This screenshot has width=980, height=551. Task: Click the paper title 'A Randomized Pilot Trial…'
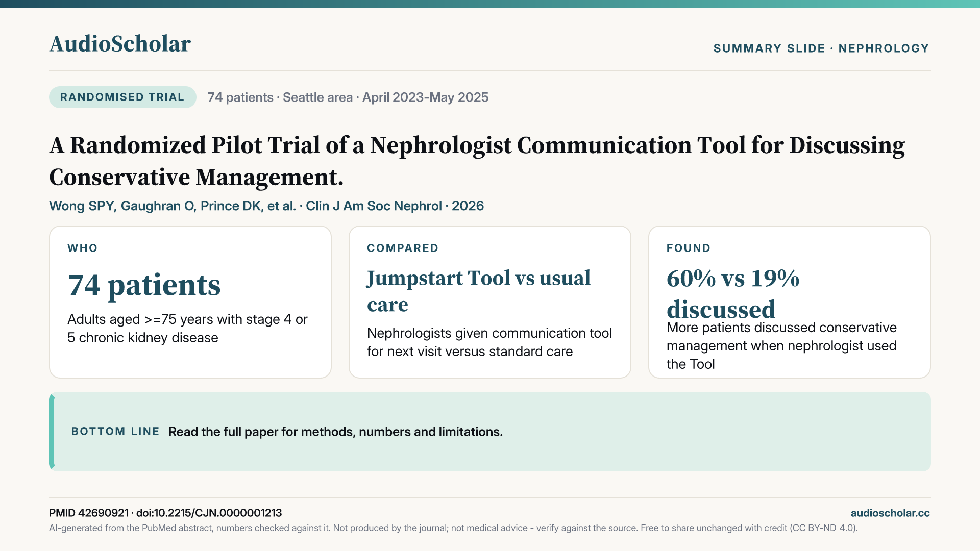477,161
